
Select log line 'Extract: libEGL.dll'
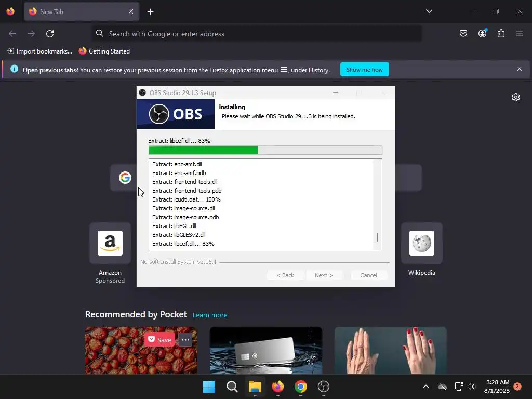click(x=174, y=226)
